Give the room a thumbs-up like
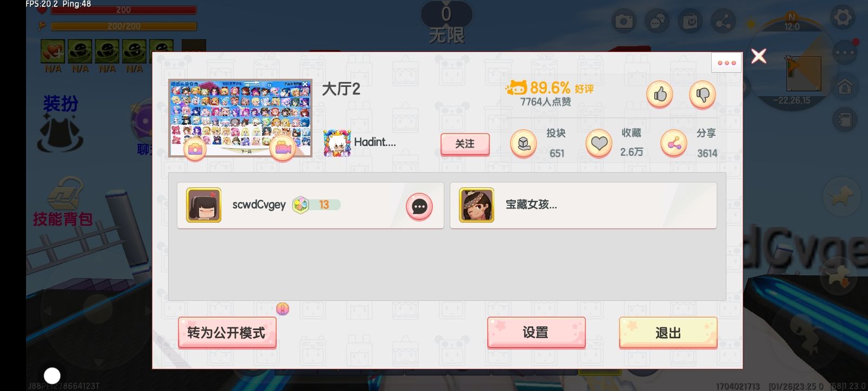 (x=660, y=95)
